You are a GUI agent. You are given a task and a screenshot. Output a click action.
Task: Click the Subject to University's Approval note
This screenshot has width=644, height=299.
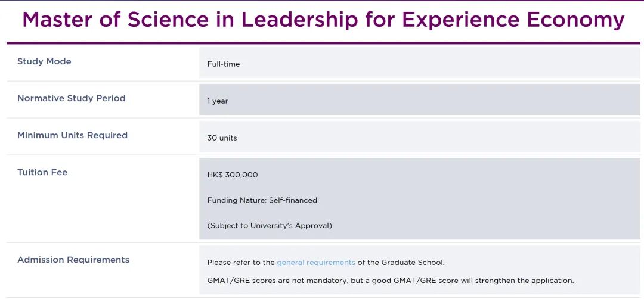(270, 226)
